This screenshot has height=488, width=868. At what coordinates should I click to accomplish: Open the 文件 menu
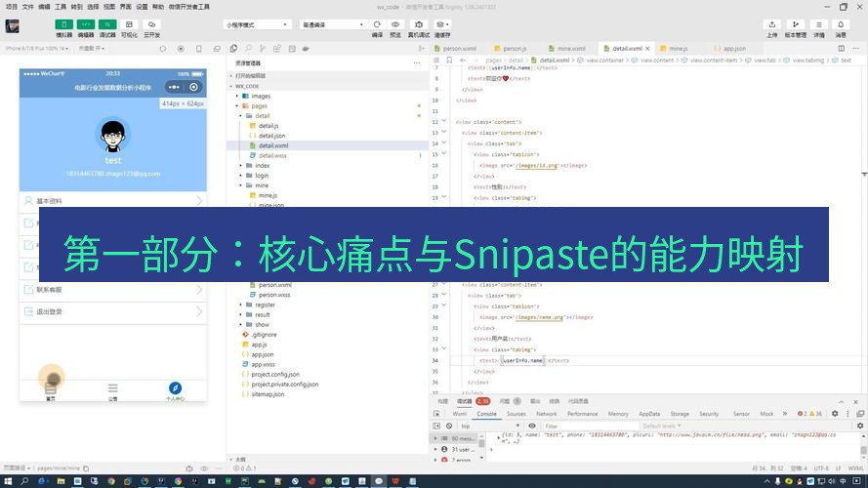27,7
